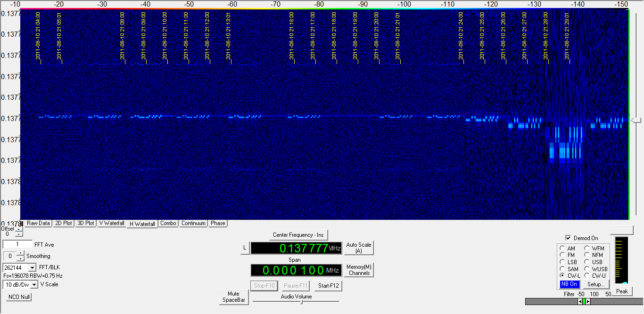Toggle the NB On noise blanker
The width and height of the screenshot is (644, 314).
[x=570, y=284]
